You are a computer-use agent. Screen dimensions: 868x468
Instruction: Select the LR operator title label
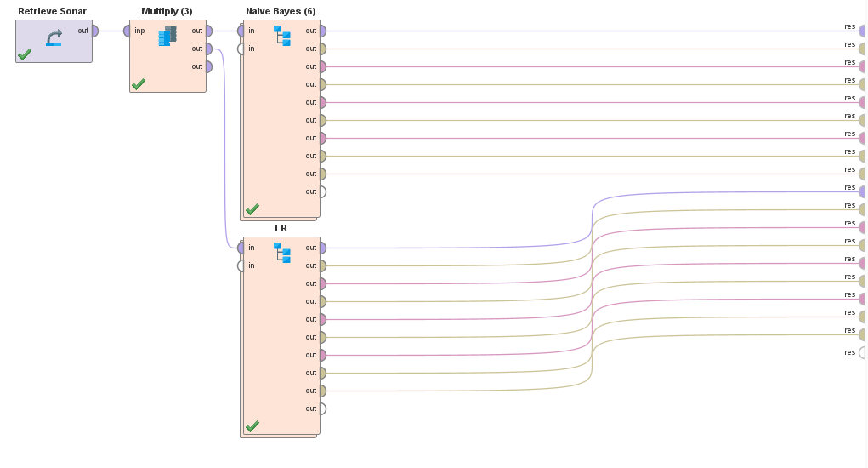[281, 228]
